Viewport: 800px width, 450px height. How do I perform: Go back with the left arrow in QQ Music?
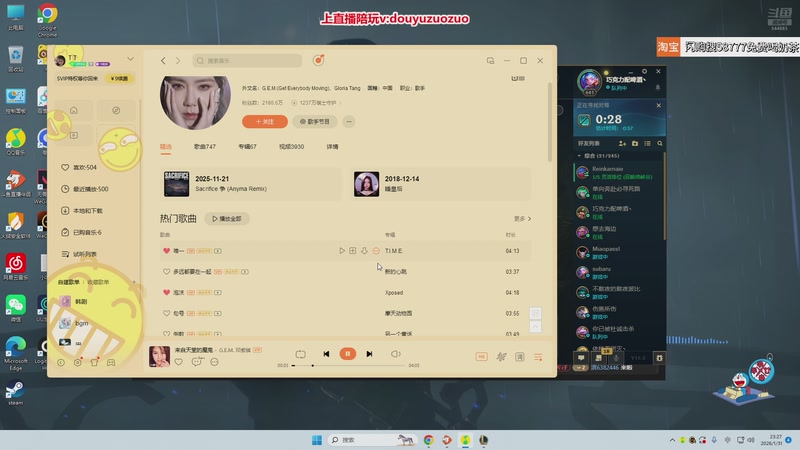[x=163, y=61]
